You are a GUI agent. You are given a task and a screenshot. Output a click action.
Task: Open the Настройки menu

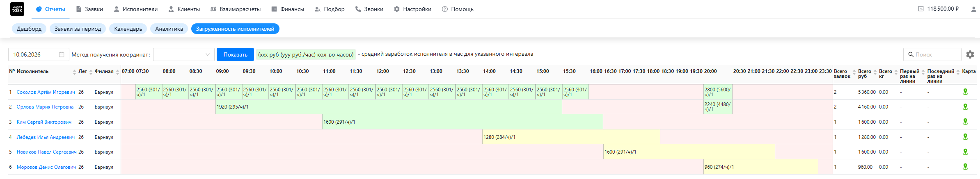coord(412,9)
